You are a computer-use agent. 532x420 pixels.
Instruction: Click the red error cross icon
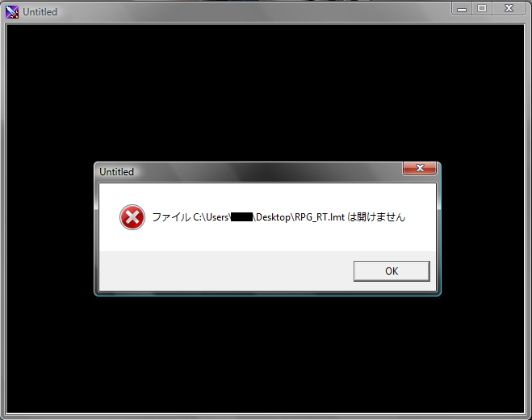tap(132, 217)
